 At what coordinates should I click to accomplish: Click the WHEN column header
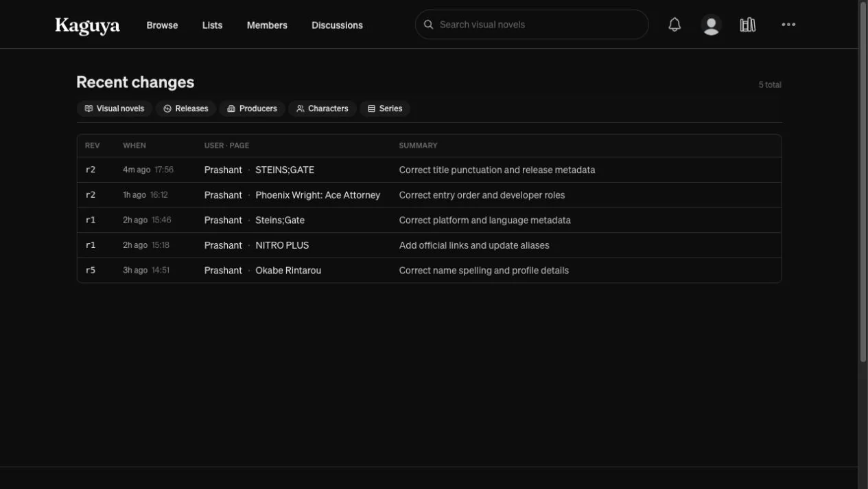tap(134, 146)
